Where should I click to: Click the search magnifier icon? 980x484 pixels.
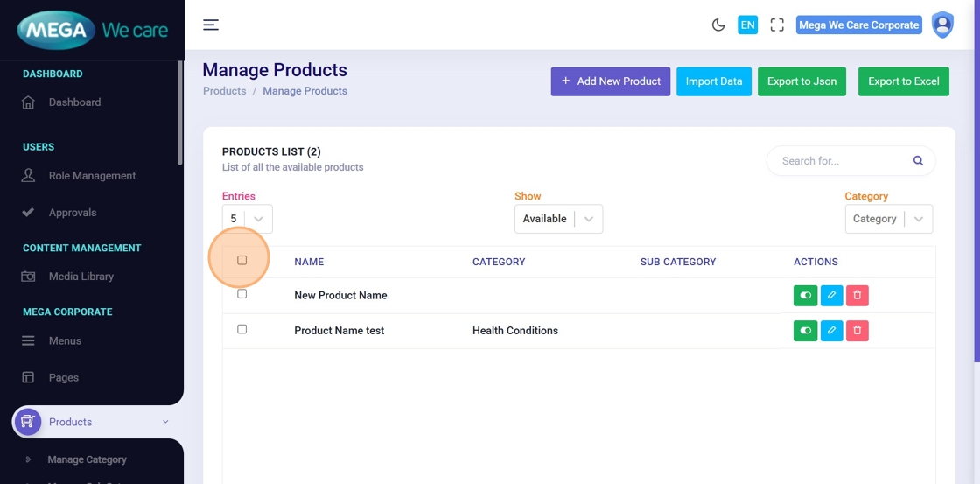point(918,161)
